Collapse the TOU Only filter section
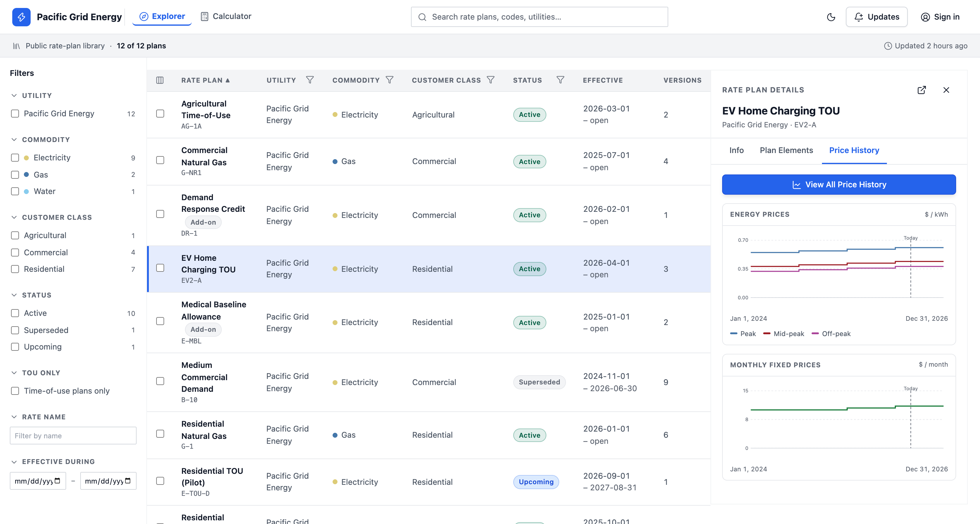The image size is (980, 524). point(14,373)
